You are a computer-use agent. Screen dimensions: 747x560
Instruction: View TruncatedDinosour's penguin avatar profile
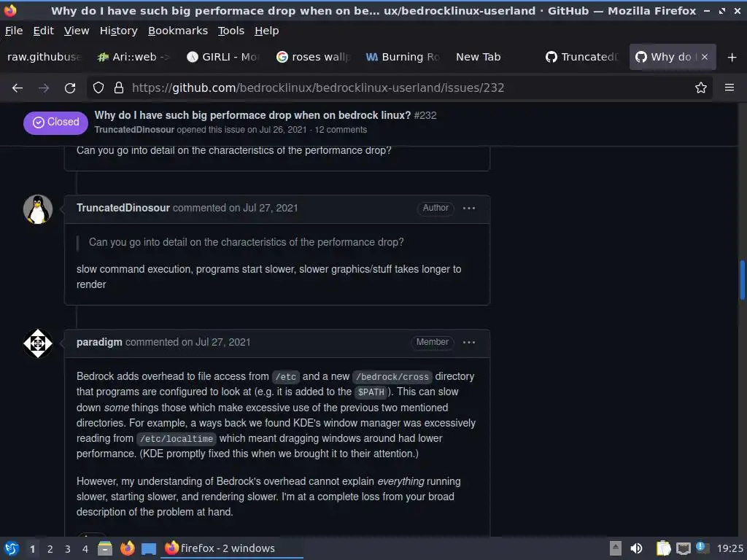tap(38, 209)
